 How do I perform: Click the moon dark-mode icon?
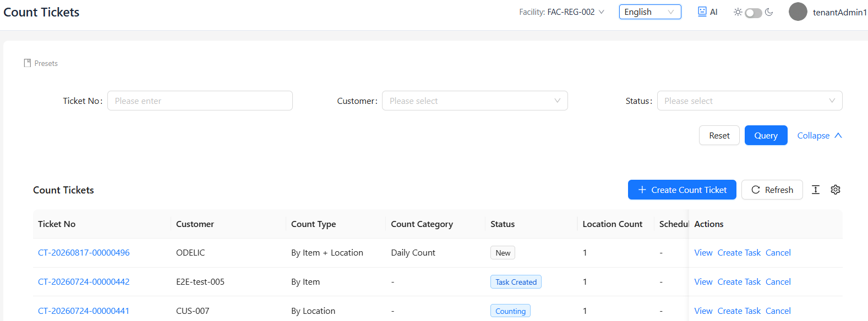point(769,12)
